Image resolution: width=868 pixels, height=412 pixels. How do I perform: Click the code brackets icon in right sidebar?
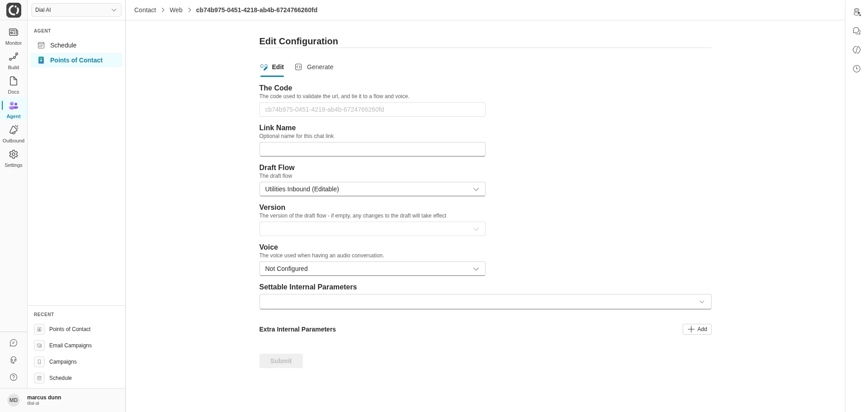point(857,50)
